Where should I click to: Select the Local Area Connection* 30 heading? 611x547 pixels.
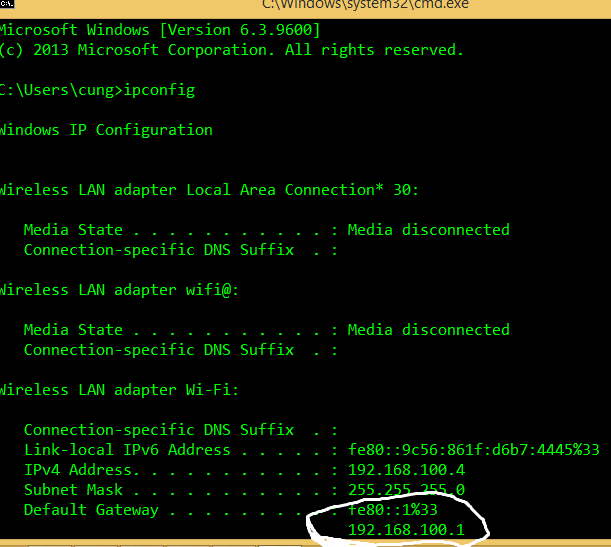[209, 190]
